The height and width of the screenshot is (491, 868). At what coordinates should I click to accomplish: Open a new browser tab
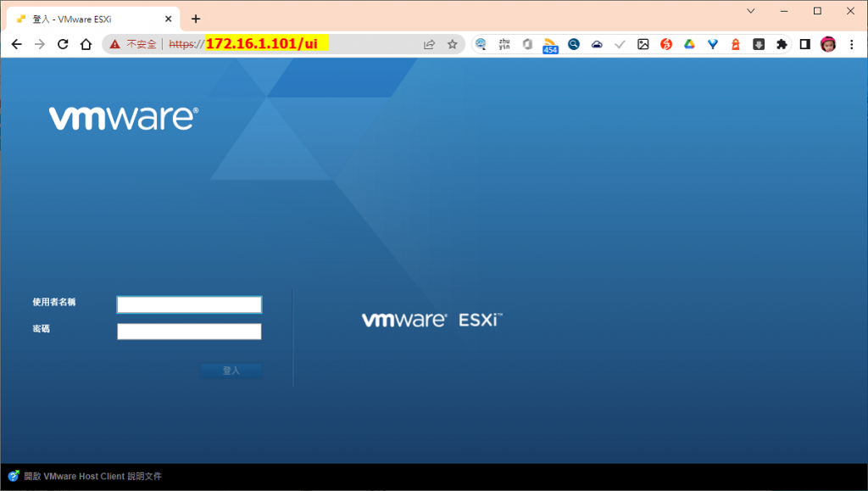coord(196,19)
